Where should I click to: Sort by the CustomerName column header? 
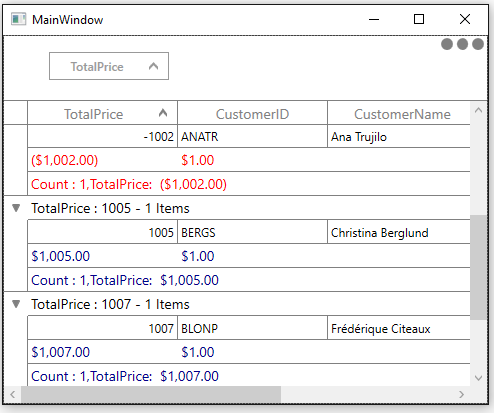click(x=399, y=113)
